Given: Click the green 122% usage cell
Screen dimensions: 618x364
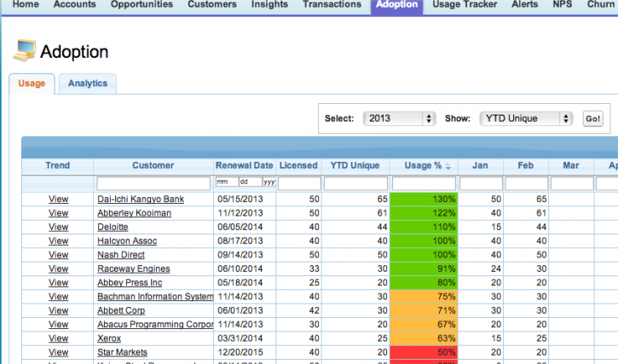Looking at the screenshot, I should click(x=424, y=213).
